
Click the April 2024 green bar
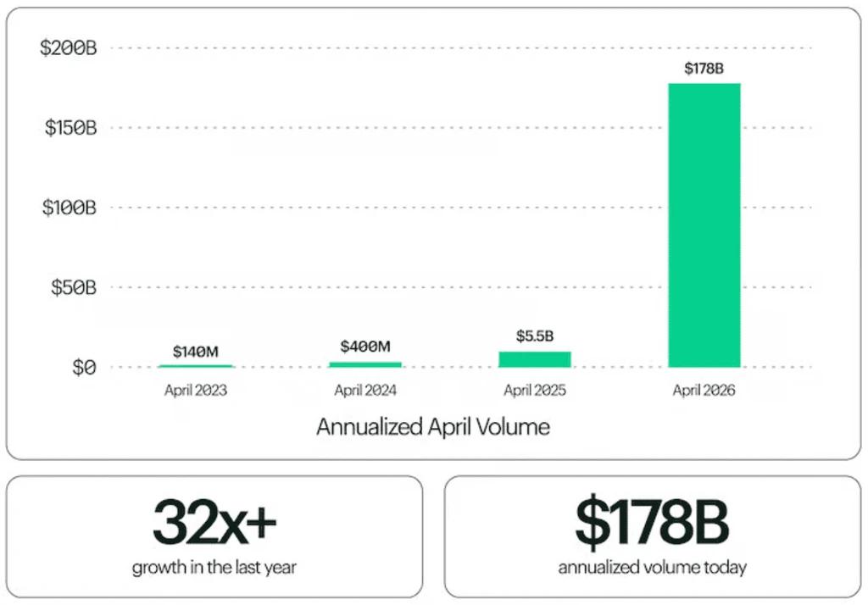point(364,364)
